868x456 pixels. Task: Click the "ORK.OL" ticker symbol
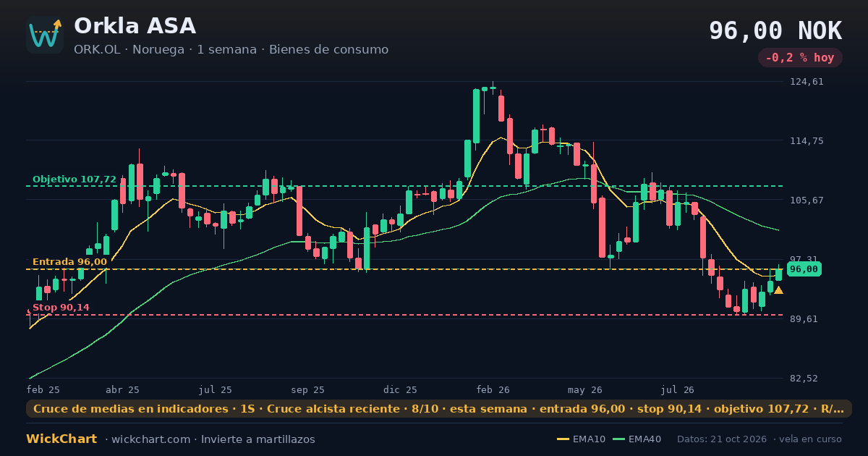click(98, 50)
